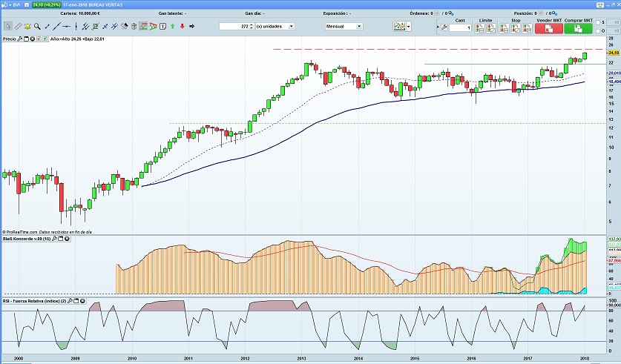Screen dimensions: 621x364
Task: Open the Precio panel wrench settings
Action: [21, 39]
